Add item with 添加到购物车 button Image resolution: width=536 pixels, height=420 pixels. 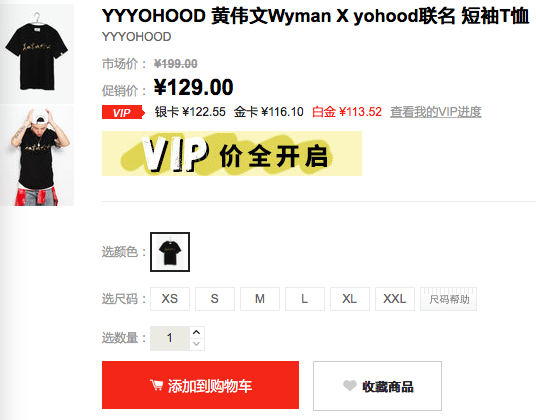click(200, 385)
